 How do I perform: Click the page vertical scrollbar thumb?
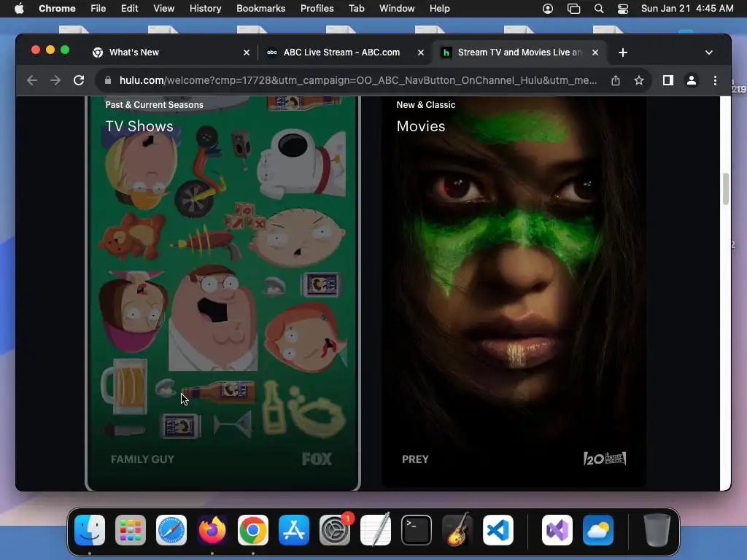pos(726,189)
